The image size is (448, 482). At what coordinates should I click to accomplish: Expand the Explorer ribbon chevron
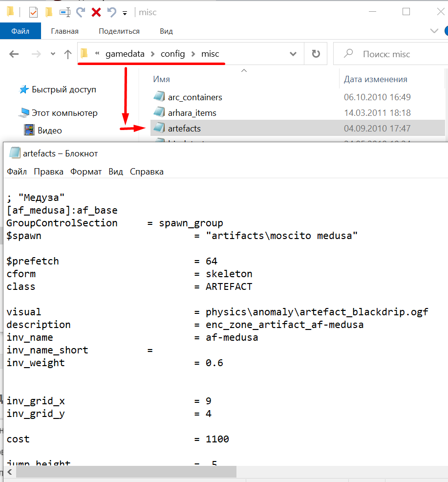coord(434,31)
